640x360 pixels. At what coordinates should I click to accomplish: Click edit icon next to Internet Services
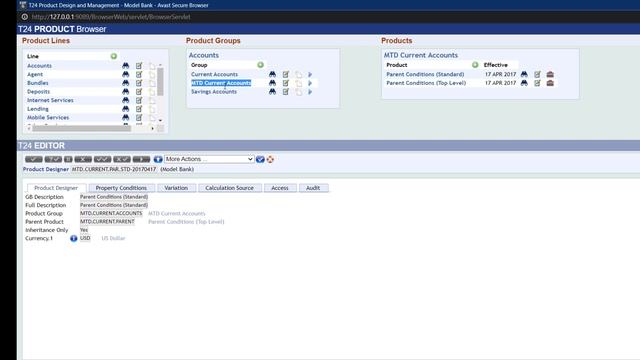[x=139, y=100]
